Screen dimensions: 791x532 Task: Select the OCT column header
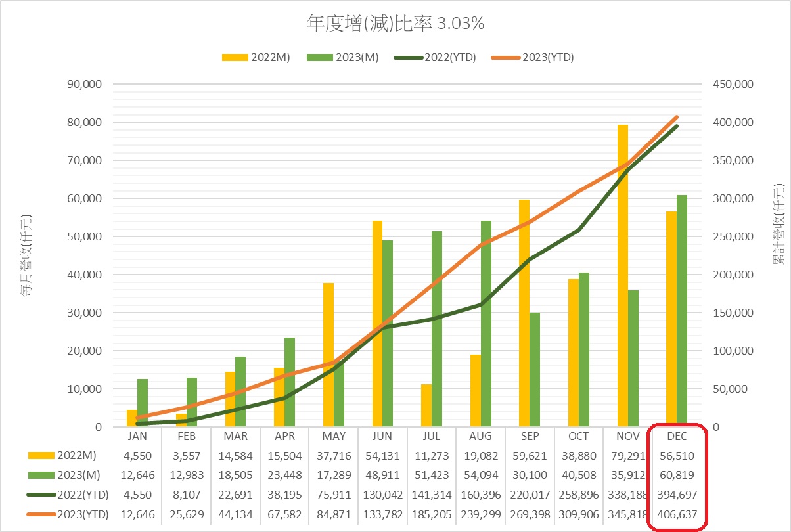[578, 436]
